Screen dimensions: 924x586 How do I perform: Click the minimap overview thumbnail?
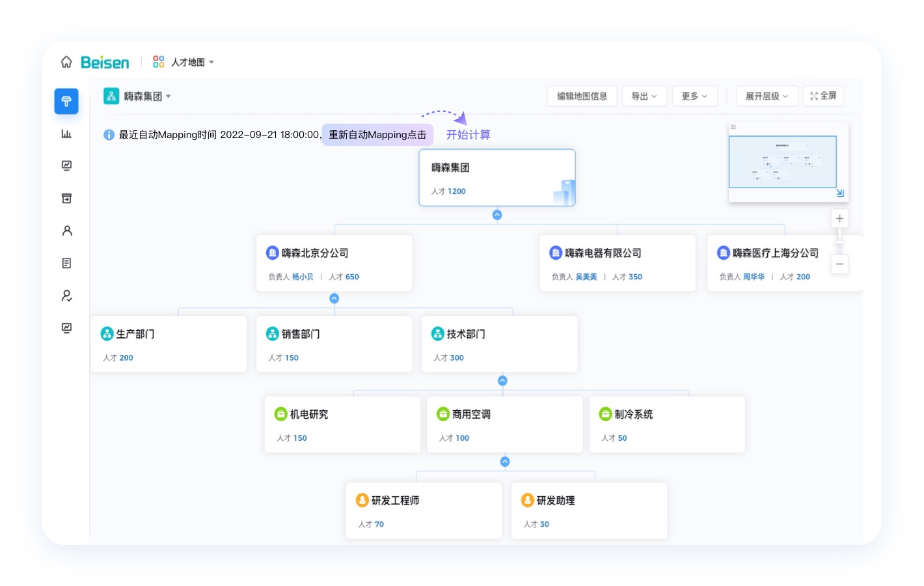pos(782,161)
